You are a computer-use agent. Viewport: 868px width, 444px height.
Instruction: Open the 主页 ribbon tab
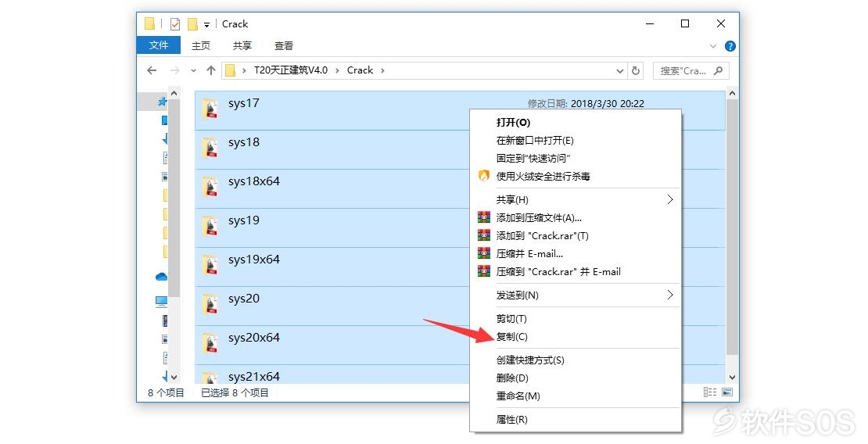pos(201,46)
